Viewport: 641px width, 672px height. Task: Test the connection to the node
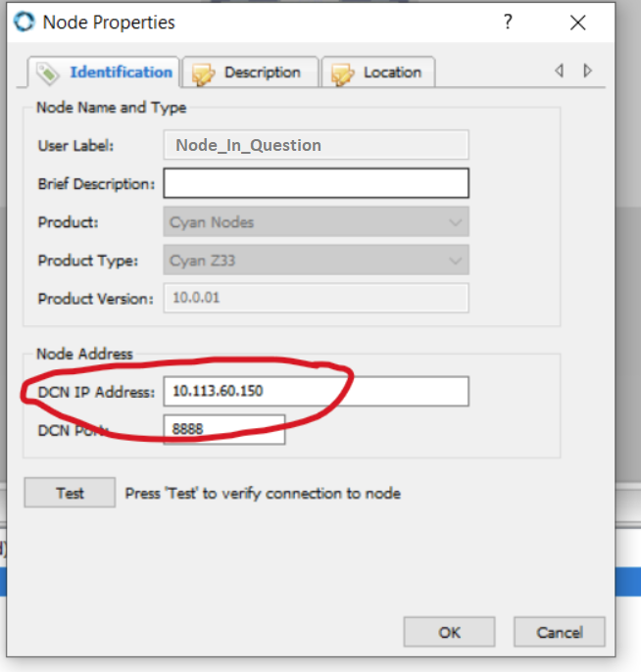[x=70, y=493]
